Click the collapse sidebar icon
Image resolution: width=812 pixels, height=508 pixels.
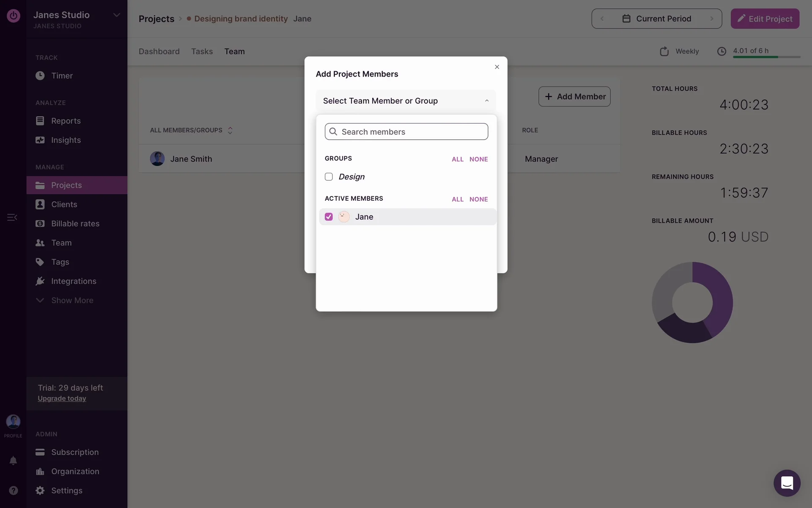(12, 217)
